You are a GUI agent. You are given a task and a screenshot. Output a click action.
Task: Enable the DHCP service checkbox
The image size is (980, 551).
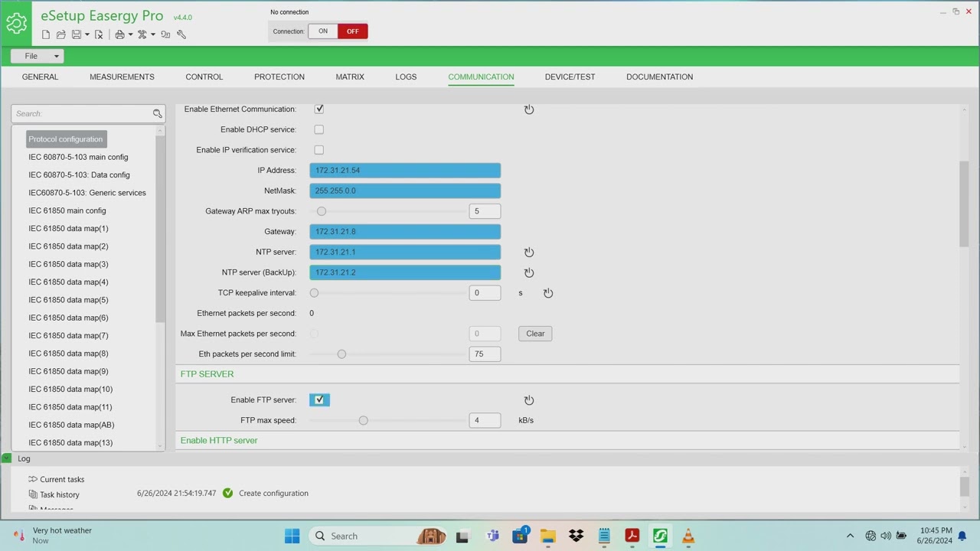coord(319,129)
